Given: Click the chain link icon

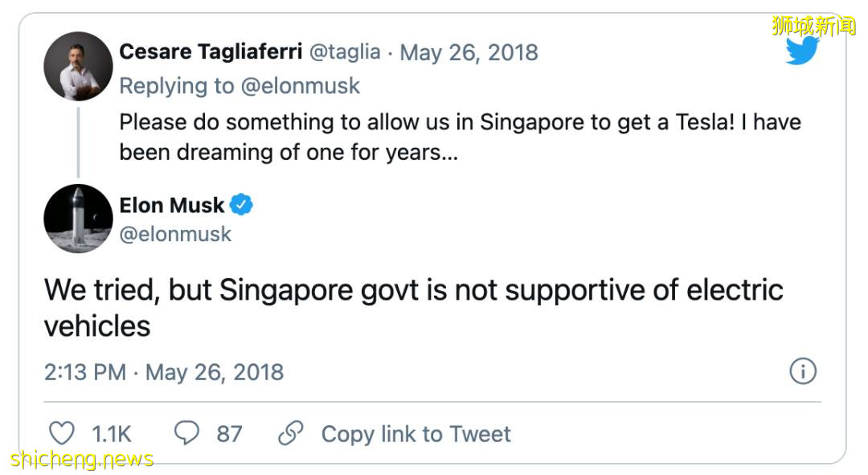Looking at the screenshot, I should click(x=290, y=434).
